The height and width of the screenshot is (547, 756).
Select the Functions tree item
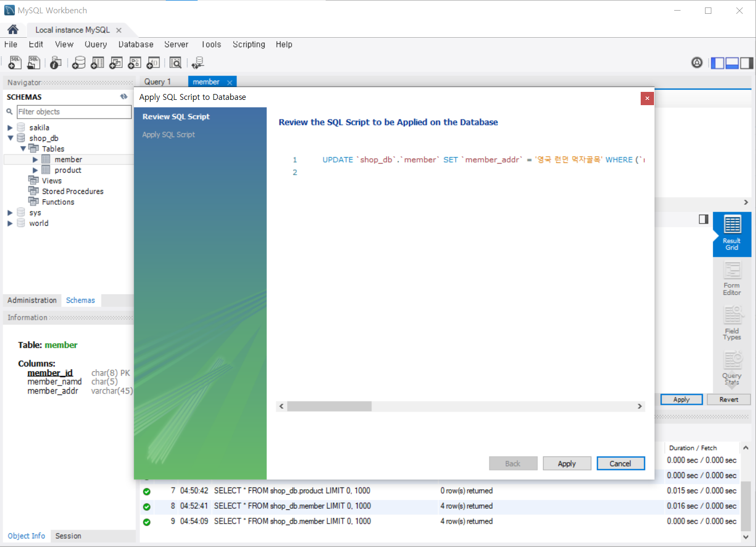58,202
